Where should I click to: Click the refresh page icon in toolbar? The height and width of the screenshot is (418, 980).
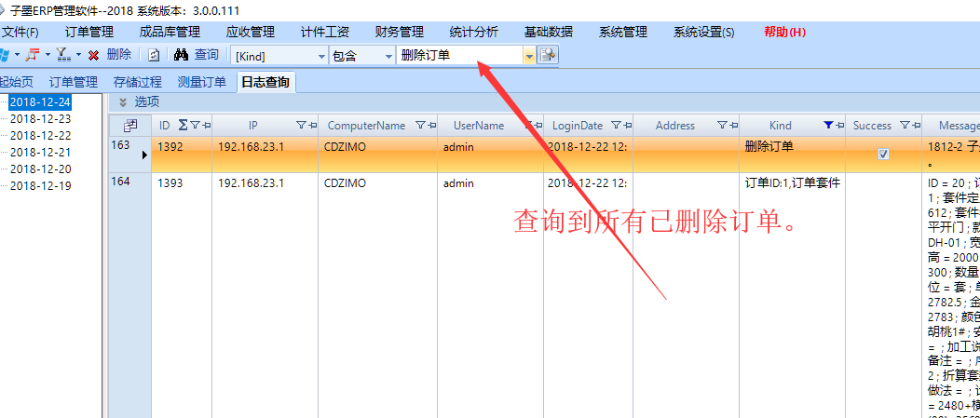click(x=154, y=56)
